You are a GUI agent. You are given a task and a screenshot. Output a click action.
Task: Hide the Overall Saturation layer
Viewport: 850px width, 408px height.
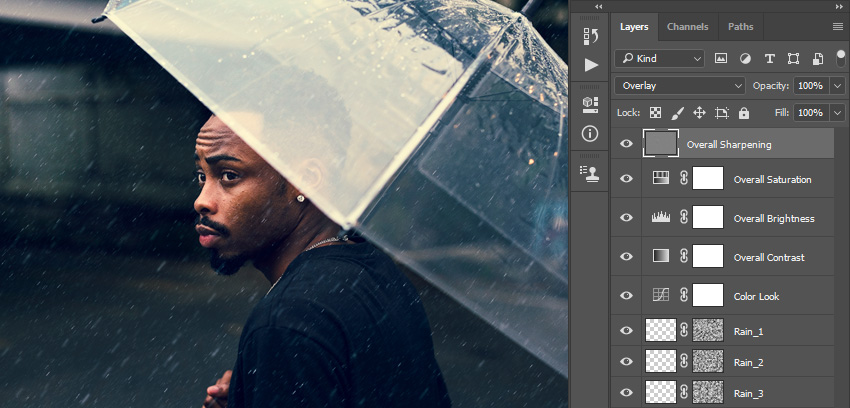(626, 178)
